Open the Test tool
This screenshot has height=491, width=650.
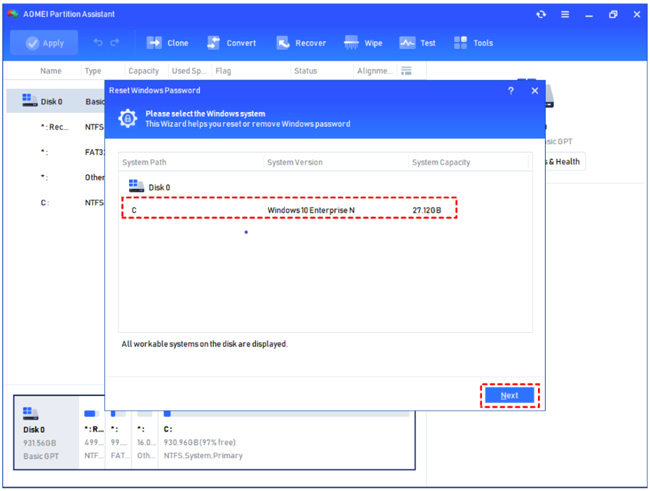pos(417,43)
